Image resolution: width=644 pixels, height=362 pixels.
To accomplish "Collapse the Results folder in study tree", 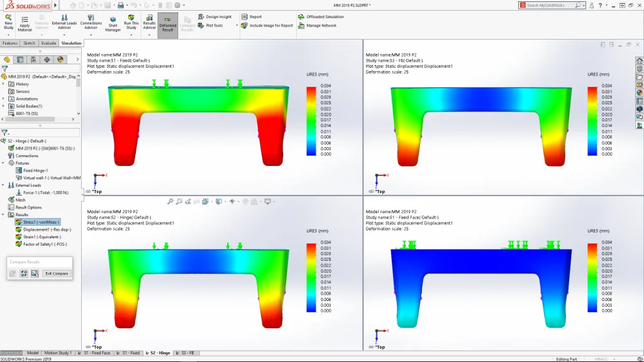I will pyautogui.click(x=4, y=214).
